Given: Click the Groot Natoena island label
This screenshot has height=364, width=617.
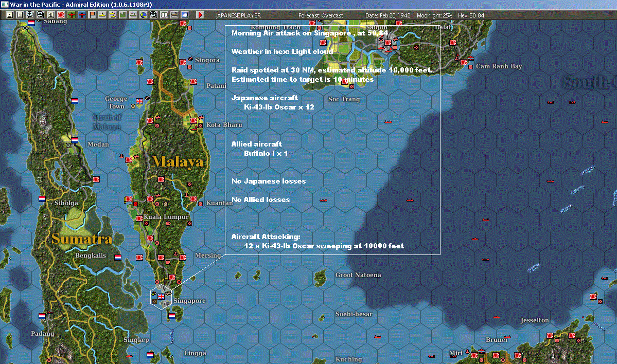Looking at the screenshot, I should tap(358, 275).
